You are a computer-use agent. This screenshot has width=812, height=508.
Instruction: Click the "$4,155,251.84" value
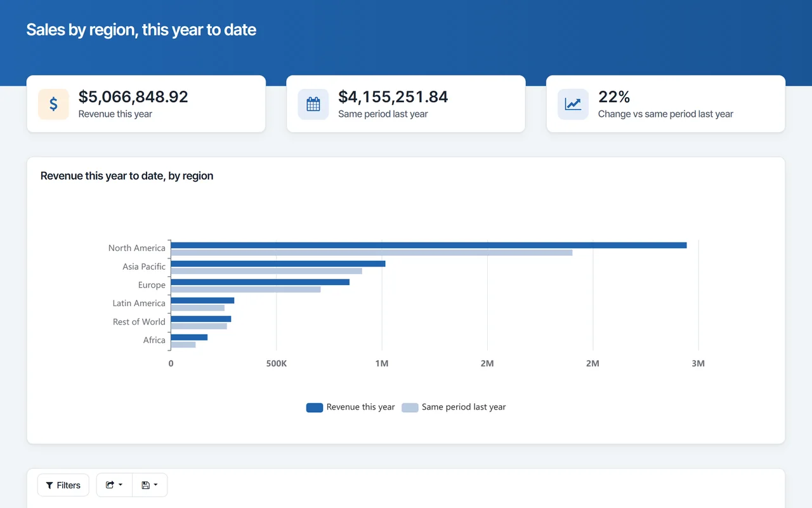393,97
